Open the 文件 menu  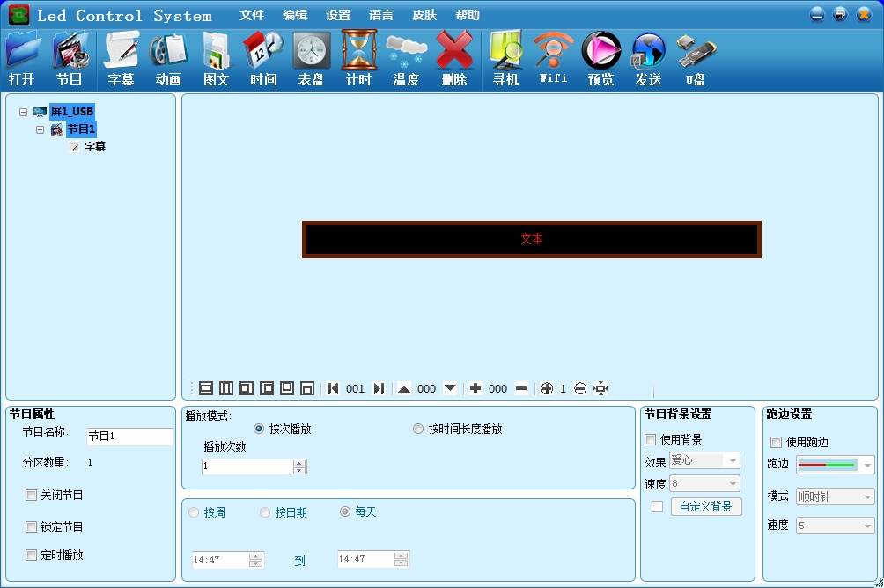point(252,15)
